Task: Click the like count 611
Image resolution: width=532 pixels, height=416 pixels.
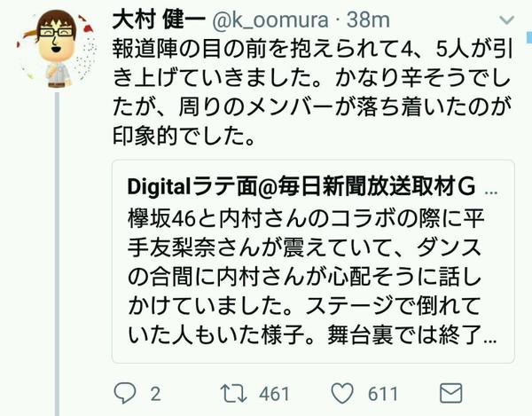Action: pos(383,394)
